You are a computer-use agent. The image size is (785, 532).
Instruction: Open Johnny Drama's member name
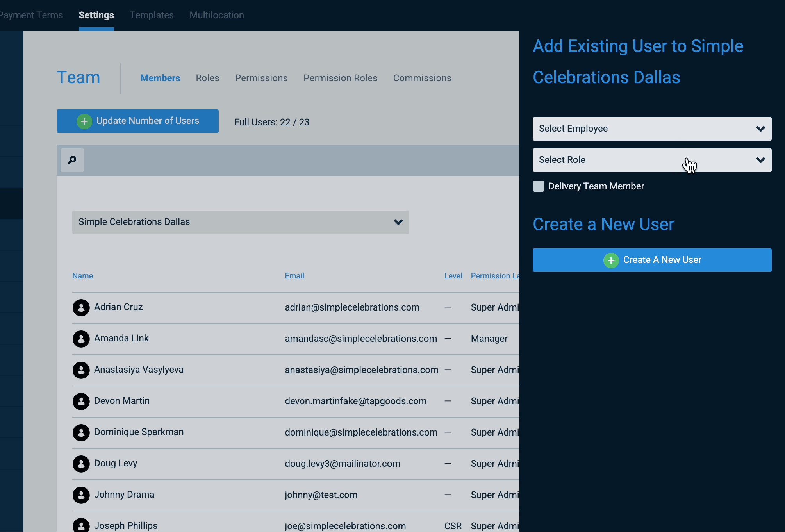124,495
